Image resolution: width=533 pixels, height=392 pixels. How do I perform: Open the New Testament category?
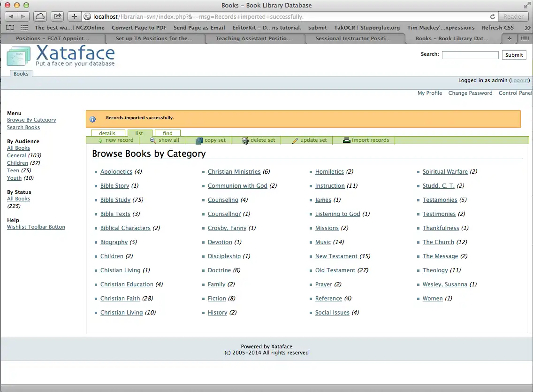336,256
